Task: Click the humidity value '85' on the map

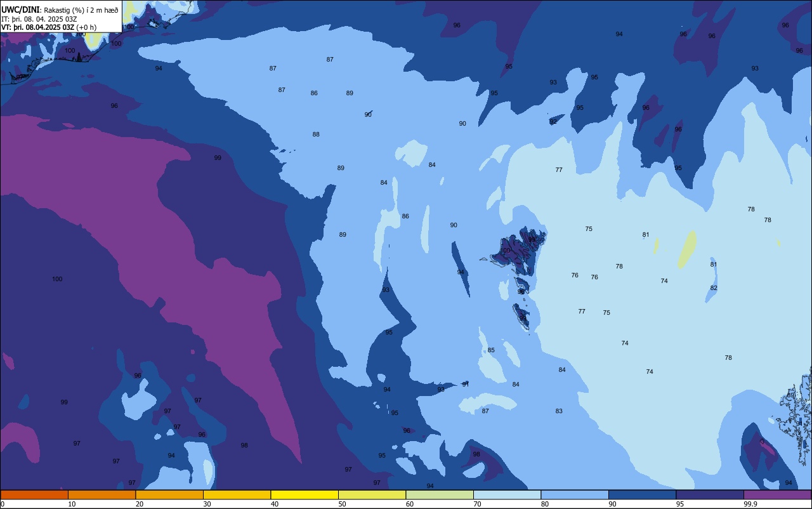Action: tap(491, 350)
